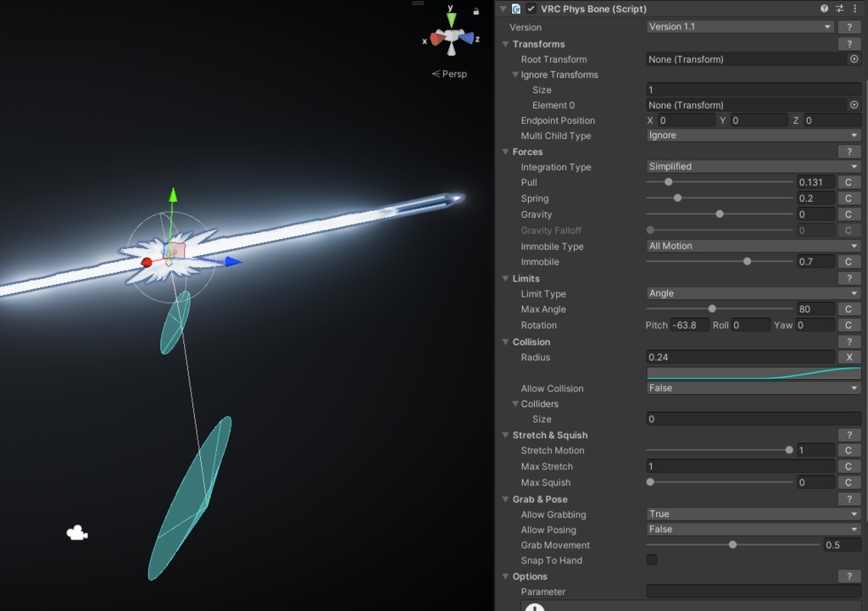The image size is (868, 611).
Task: Open Allow Posing False dropdown
Action: (754, 530)
